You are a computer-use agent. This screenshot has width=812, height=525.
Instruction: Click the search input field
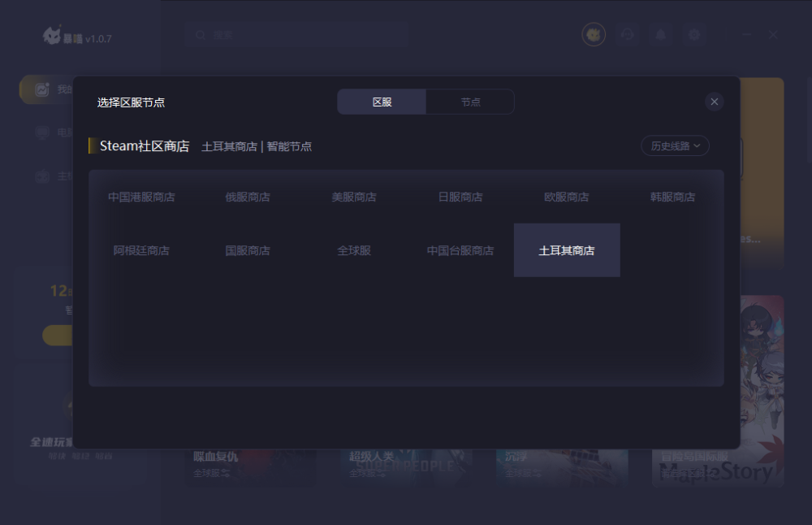click(296, 35)
